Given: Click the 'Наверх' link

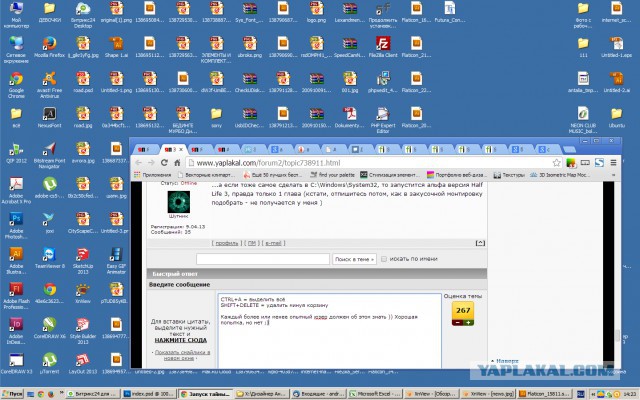Looking at the screenshot, I should [507, 361].
